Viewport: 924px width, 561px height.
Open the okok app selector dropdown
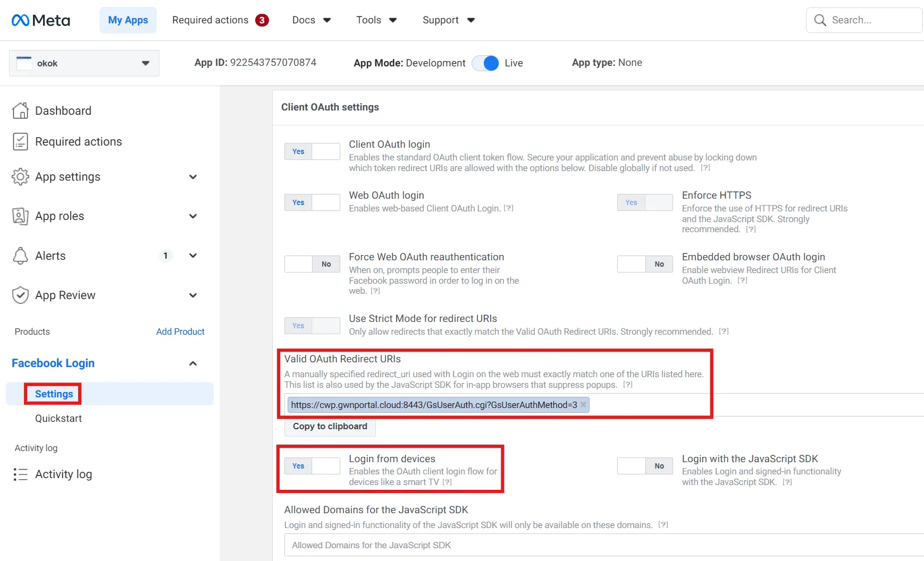tap(84, 63)
